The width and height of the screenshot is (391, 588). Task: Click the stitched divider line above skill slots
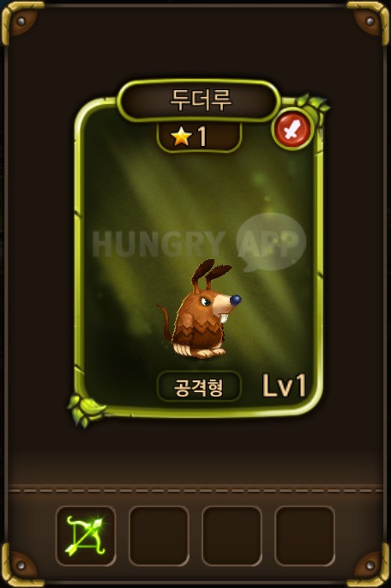tap(195, 490)
